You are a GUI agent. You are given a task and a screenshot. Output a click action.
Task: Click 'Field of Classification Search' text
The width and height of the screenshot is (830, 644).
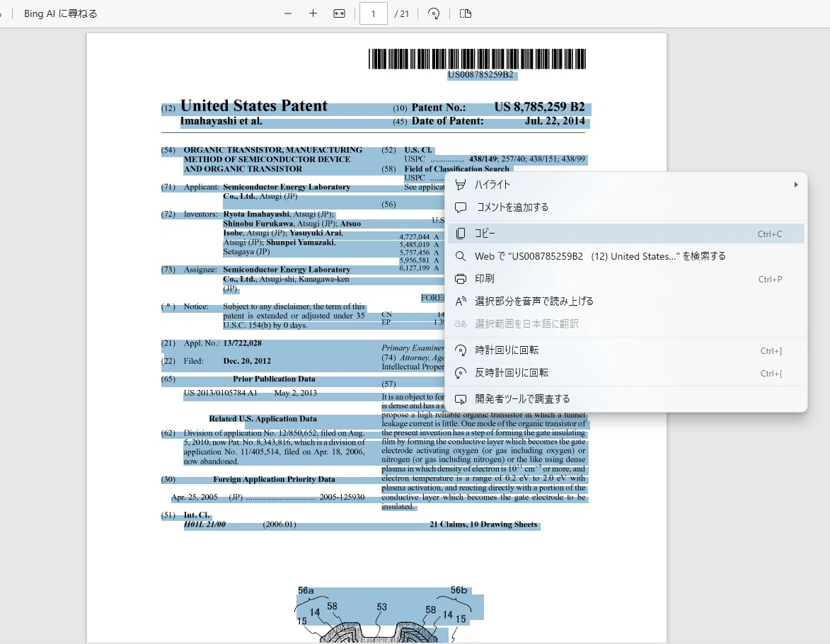pyautogui.click(x=457, y=169)
